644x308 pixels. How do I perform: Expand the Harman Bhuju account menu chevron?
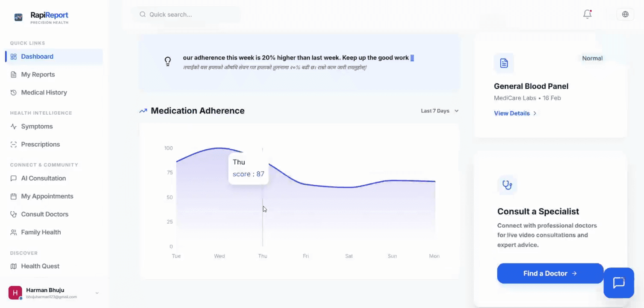coord(97,293)
